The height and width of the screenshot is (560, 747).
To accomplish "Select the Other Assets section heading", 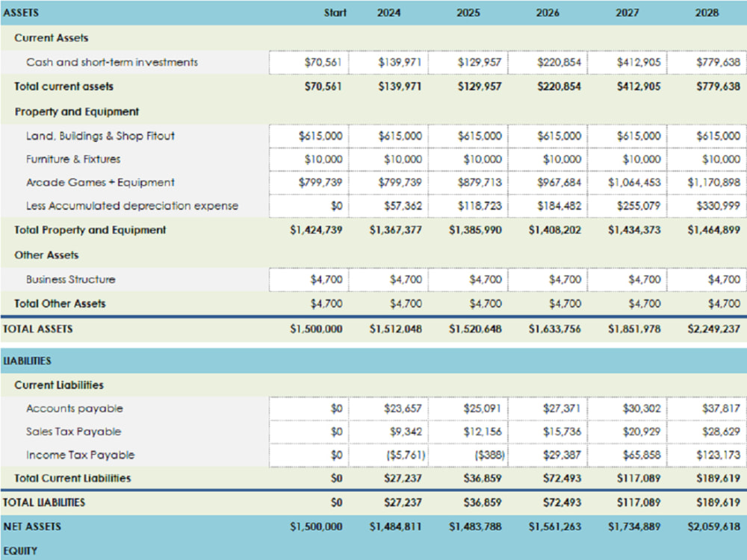I will pos(46,255).
